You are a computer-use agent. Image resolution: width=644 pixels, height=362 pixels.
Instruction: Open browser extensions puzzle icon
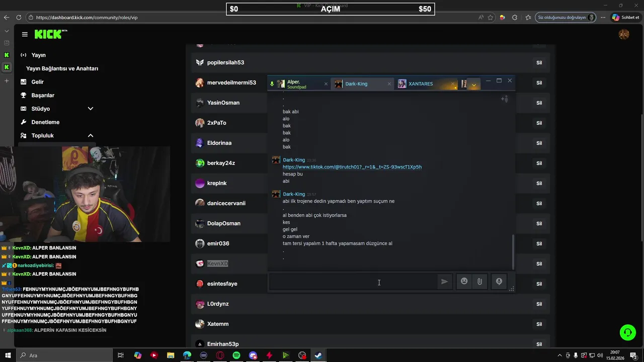coord(515,17)
